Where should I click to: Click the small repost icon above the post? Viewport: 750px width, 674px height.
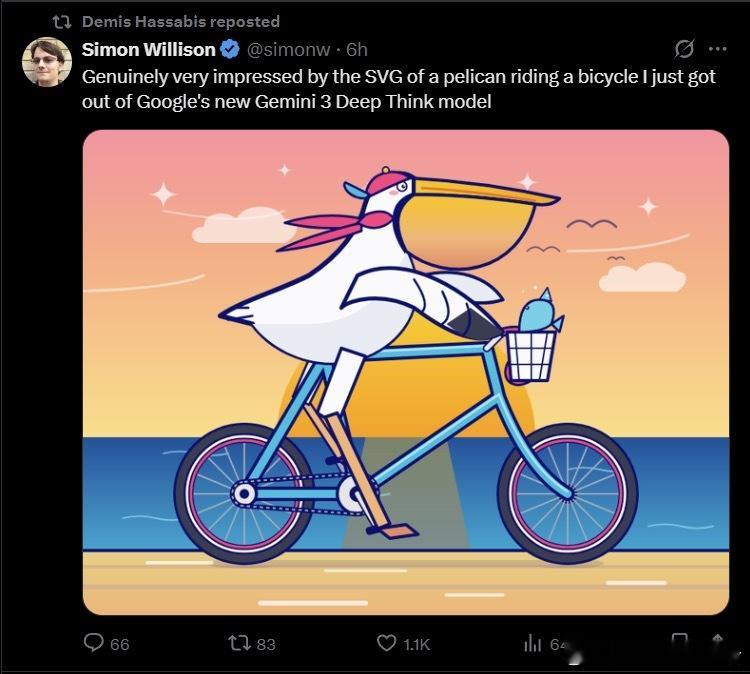pyautogui.click(x=62, y=22)
